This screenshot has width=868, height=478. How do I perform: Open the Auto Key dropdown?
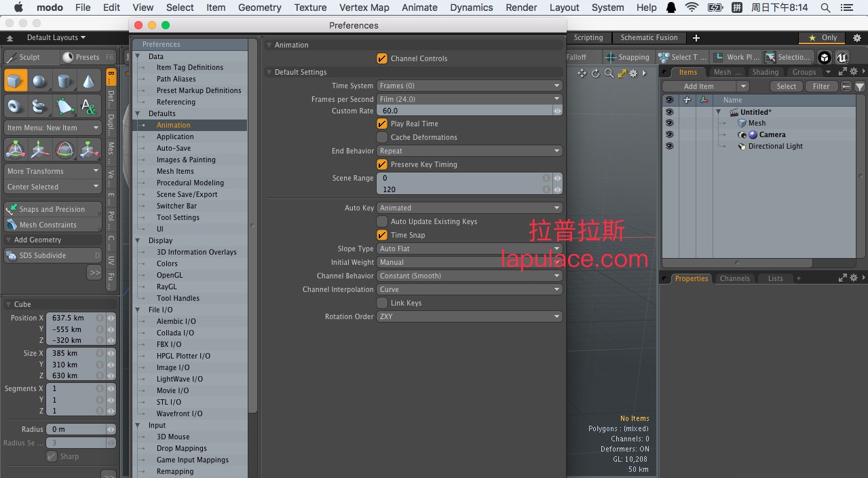pyautogui.click(x=470, y=208)
